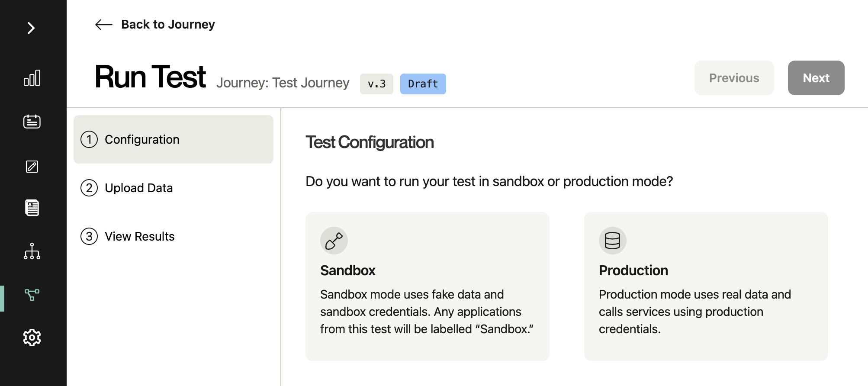Open the analytics bar chart icon
Screen dimensions: 868x386
tap(32, 78)
